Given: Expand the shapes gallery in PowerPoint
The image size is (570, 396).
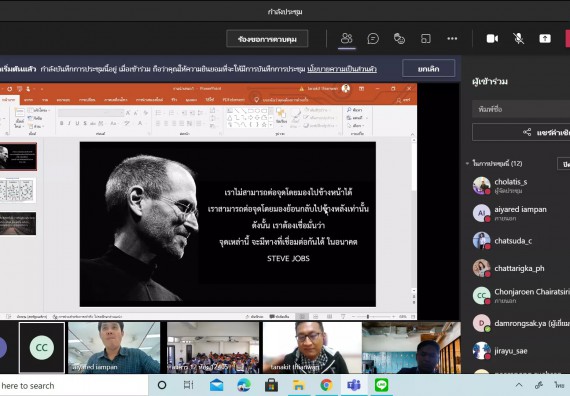Looking at the screenshot, I should pyautogui.click(x=270, y=125).
